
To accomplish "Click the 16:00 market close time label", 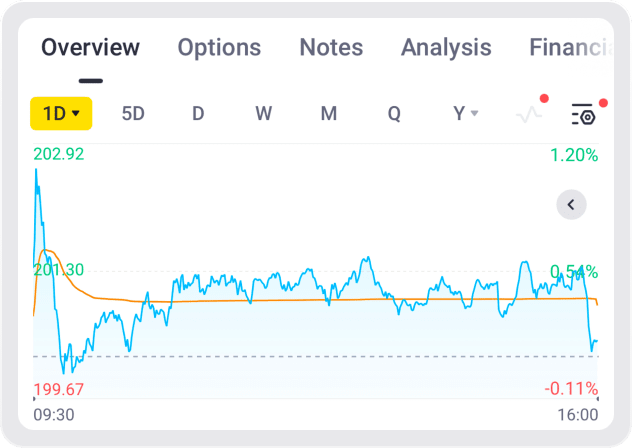I will [577, 414].
